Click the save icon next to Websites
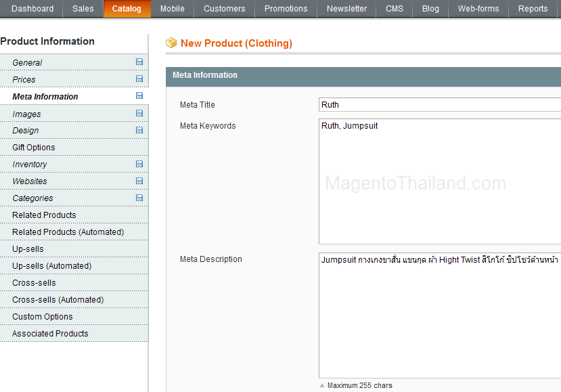This screenshot has height=392, width=561. 139,181
